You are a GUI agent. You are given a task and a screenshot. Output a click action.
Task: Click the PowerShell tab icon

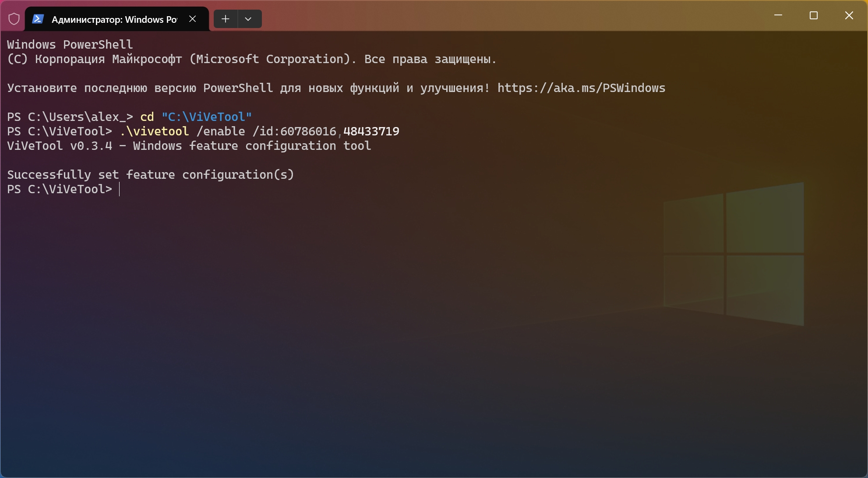(38, 19)
